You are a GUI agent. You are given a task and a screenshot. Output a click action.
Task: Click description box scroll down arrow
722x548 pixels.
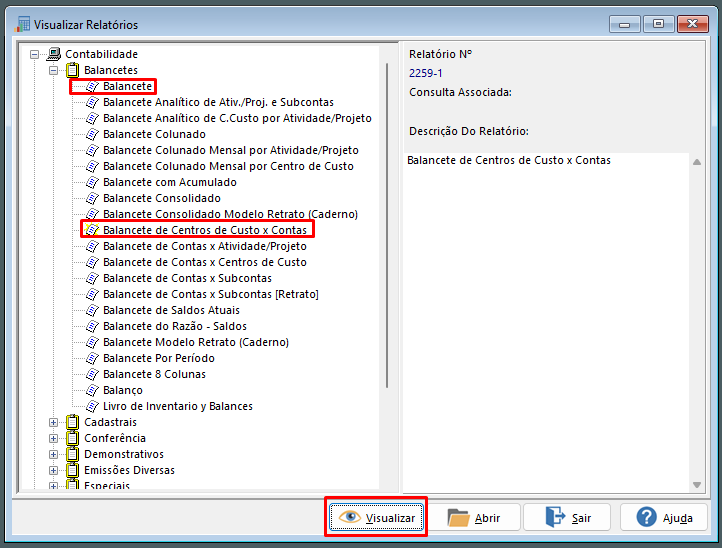click(697, 485)
